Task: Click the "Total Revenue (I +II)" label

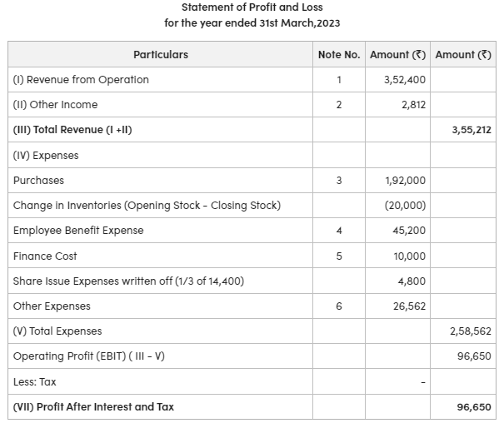Action: [x=73, y=130]
